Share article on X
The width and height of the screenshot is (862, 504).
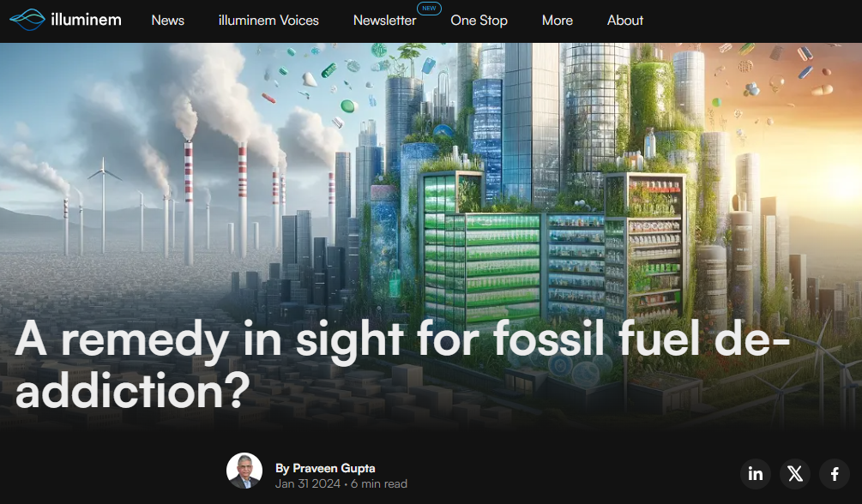[x=795, y=473]
